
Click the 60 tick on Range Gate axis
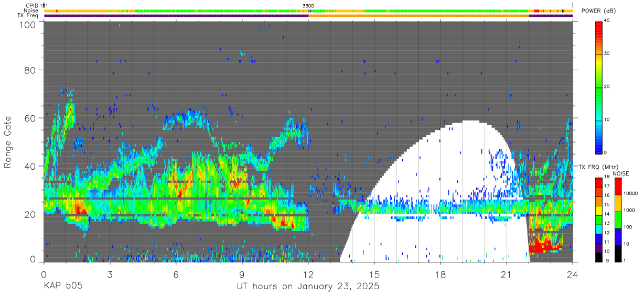point(30,118)
